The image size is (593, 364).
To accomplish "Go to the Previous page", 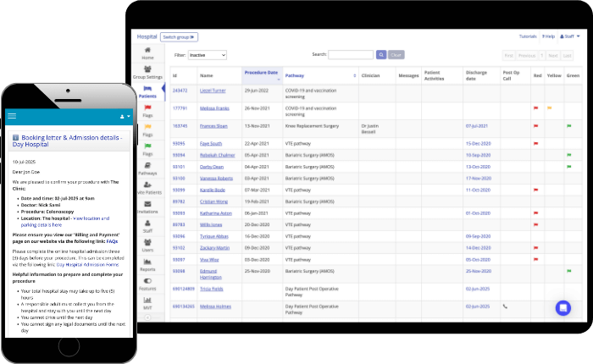I will [x=526, y=56].
